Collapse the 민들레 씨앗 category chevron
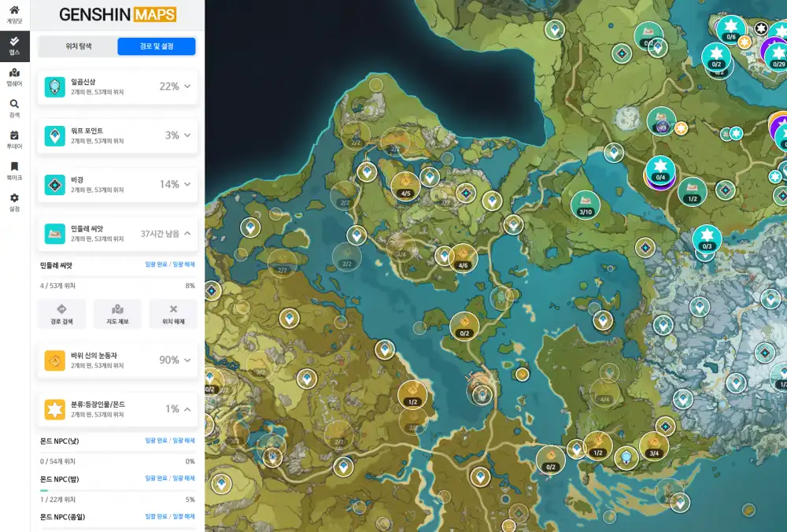Screen dimensions: 787x532 click(187, 233)
